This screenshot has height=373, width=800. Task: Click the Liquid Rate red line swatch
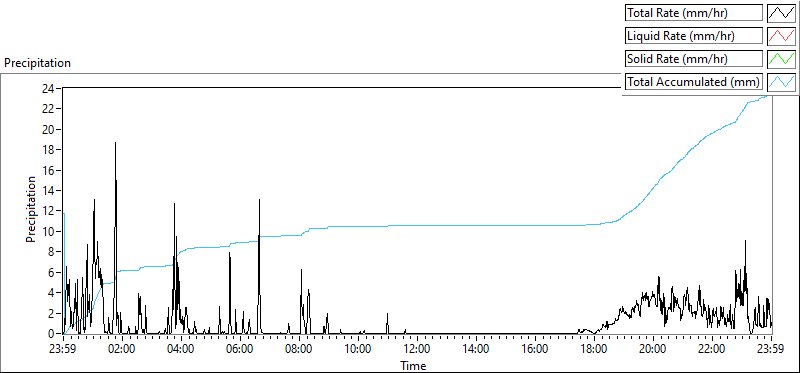pos(781,36)
